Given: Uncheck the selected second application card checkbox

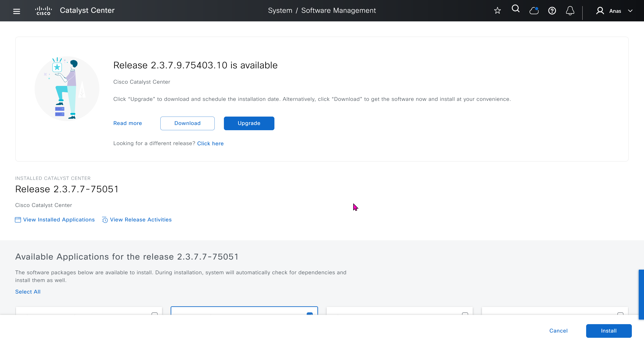Looking at the screenshot, I should [x=309, y=314].
